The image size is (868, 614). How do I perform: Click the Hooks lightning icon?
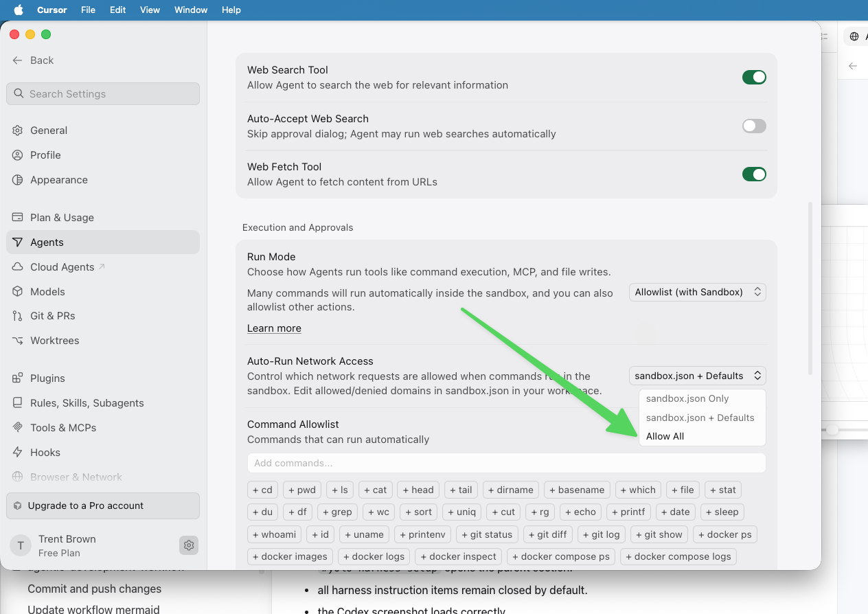point(18,453)
